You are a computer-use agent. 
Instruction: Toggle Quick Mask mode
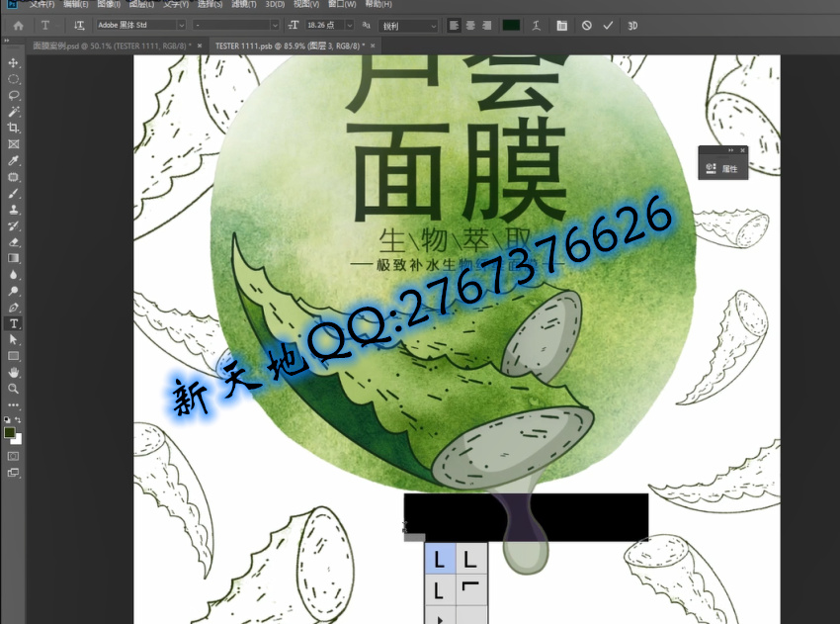coord(14,456)
